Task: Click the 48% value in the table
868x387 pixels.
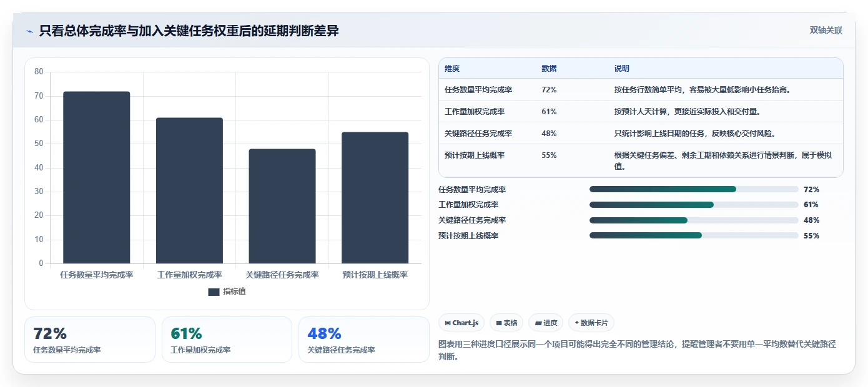Action: 549,134
